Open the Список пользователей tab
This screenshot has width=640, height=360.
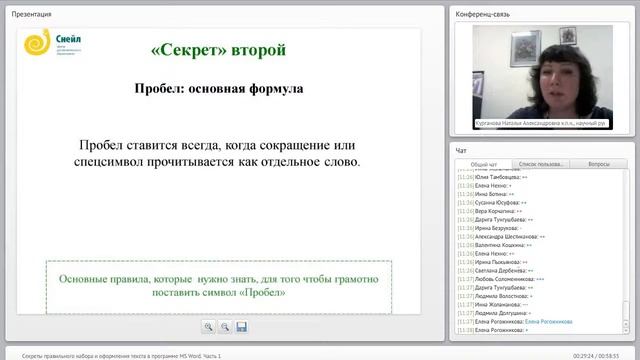[541, 164]
